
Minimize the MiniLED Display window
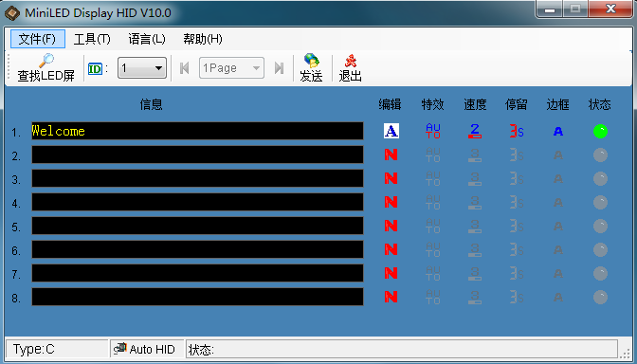tap(550, 9)
